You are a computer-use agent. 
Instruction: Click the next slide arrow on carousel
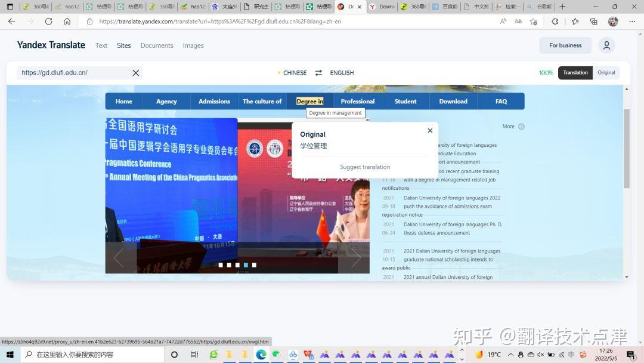point(356,257)
